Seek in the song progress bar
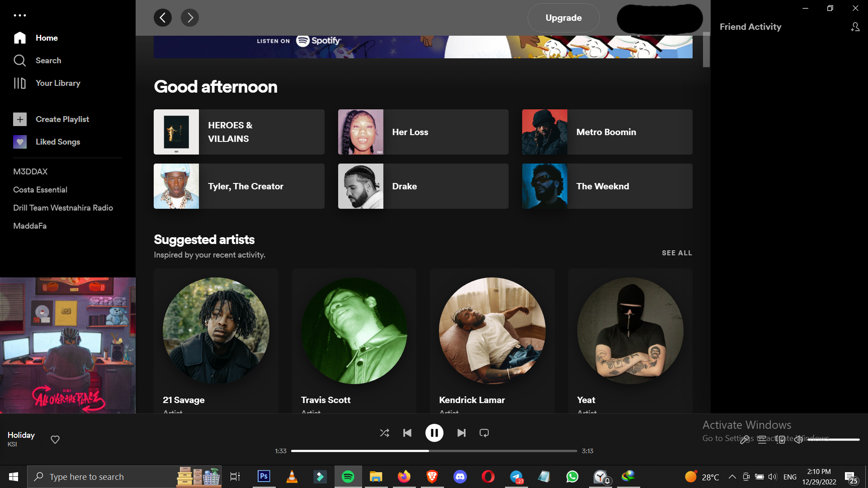The height and width of the screenshot is (488, 868). [434, 451]
